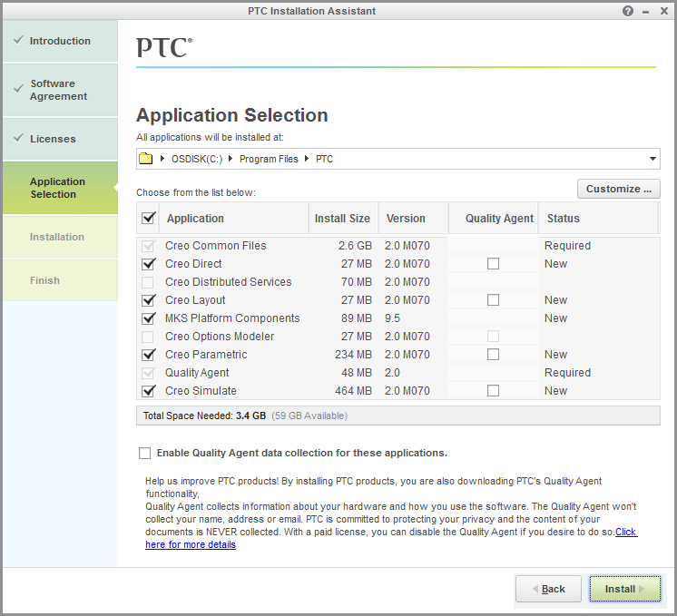677x616 pixels.
Task: Click the 2.6 GB install size value
Action: pos(355,246)
